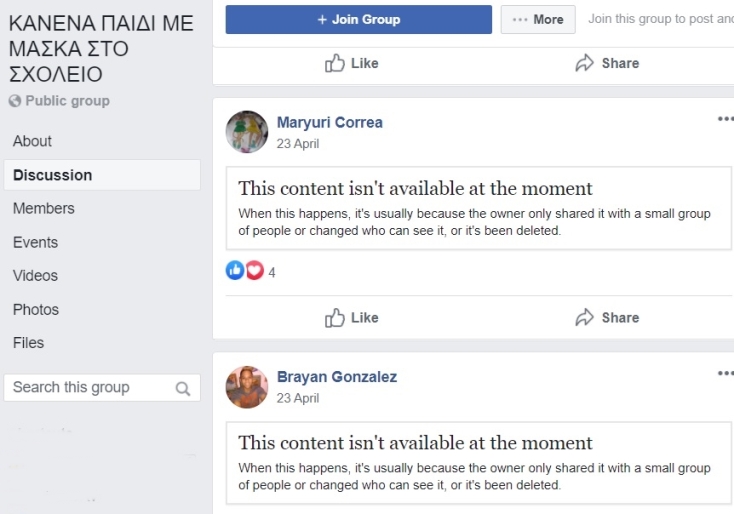
Task: Like Maryuri Correa's post
Action: coord(352,318)
